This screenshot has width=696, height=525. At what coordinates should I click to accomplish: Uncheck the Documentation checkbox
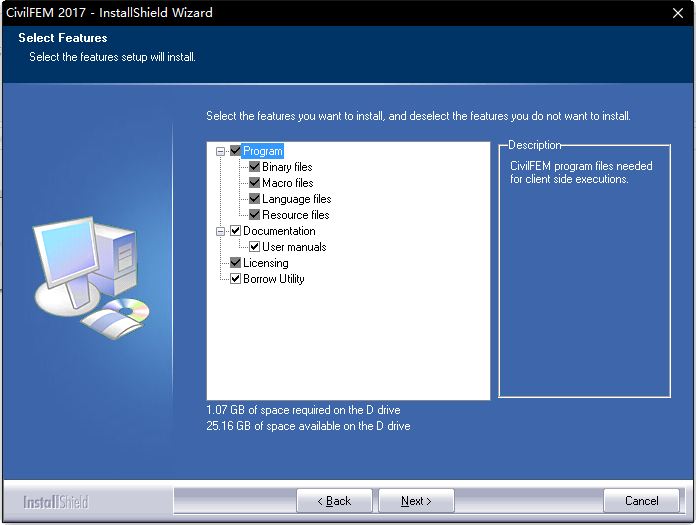tap(235, 231)
